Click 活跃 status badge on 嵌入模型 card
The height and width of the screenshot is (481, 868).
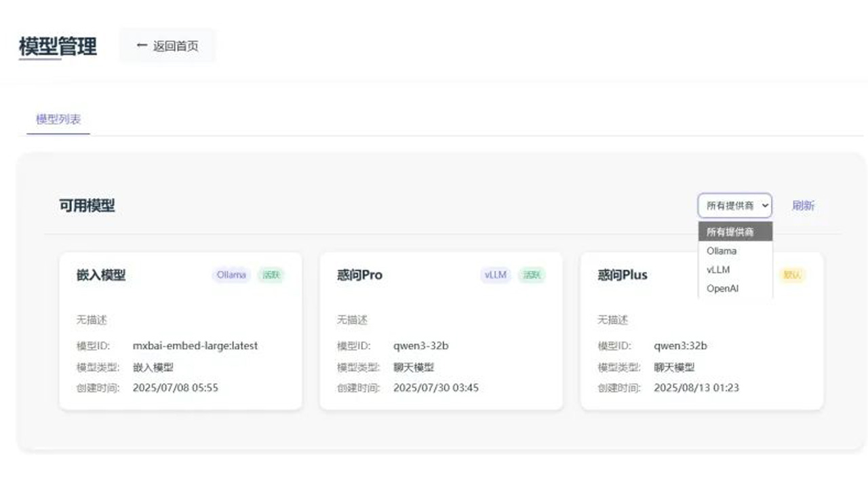[271, 275]
